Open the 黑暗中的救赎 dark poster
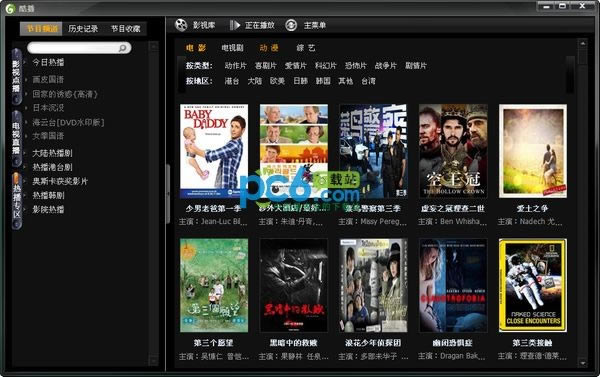600x377 pixels. tap(293, 286)
